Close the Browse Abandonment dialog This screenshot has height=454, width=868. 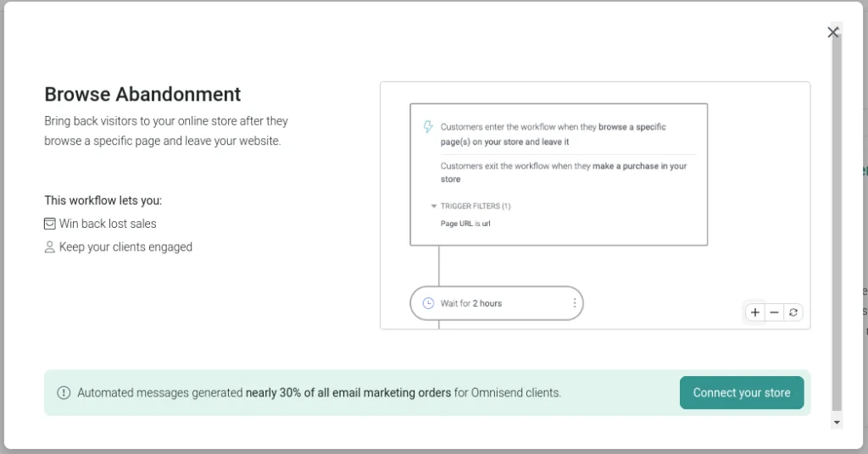tap(832, 32)
